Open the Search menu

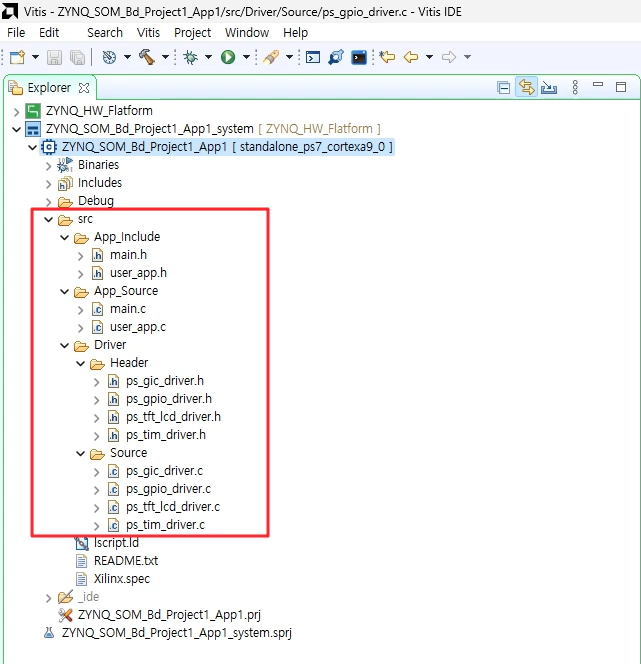coord(105,33)
